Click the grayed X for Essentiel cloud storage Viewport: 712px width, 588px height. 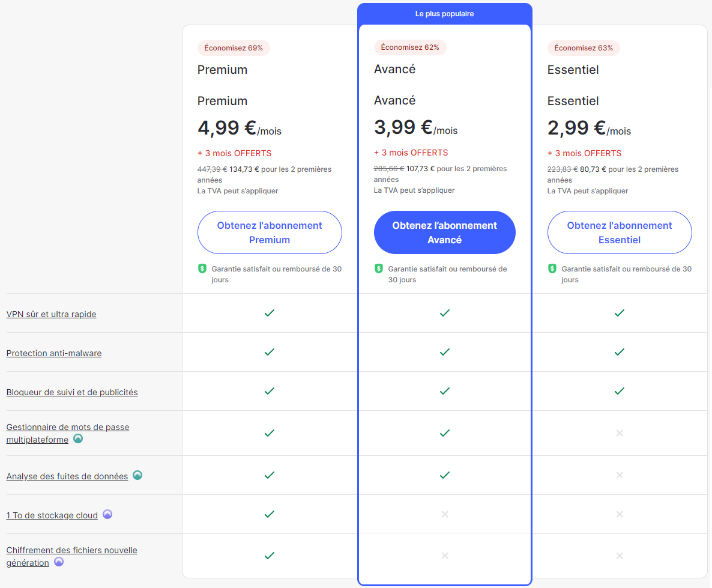click(x=620, y=514)
